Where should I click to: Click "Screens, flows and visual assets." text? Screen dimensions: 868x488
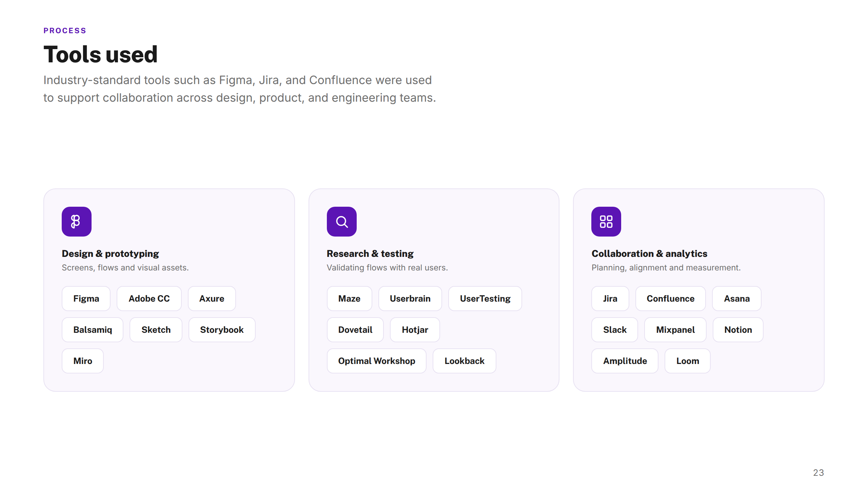[x=125, y=268]
